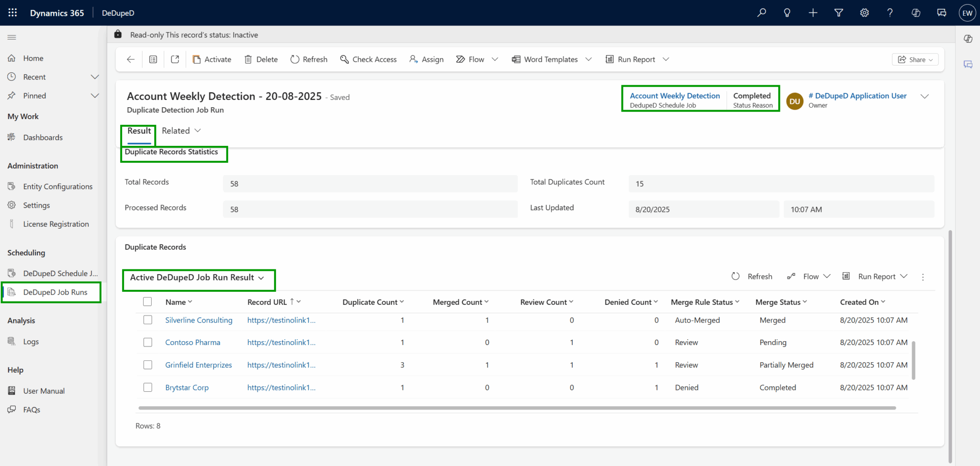980x466 pixels.
Task: Collapse the Recent section in the sidebar
Action: coord(94,77)
